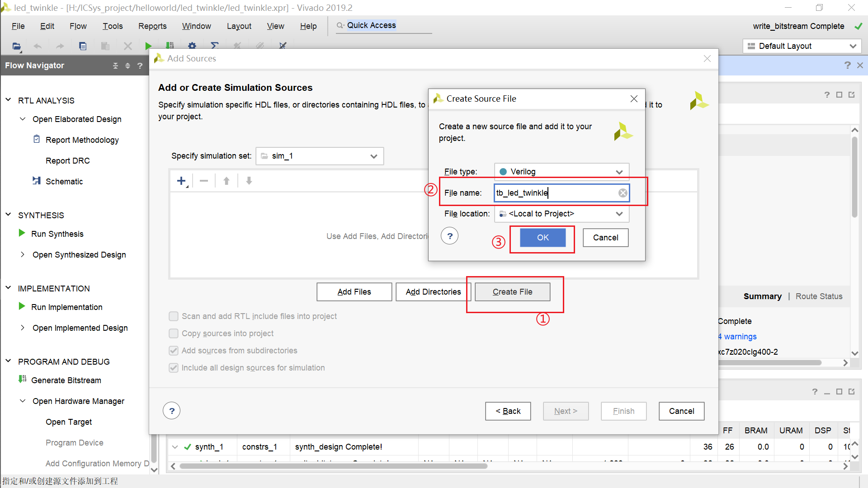Toggle Include all design sources for simulation
Screen dimensions: 868x488
pyautogui.click(x=174, y=368)
